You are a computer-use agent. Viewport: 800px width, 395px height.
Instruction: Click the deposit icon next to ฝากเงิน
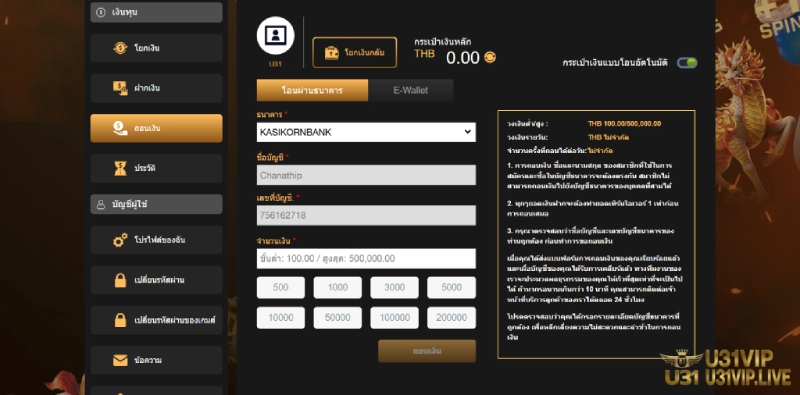click(x=120, y=88)
